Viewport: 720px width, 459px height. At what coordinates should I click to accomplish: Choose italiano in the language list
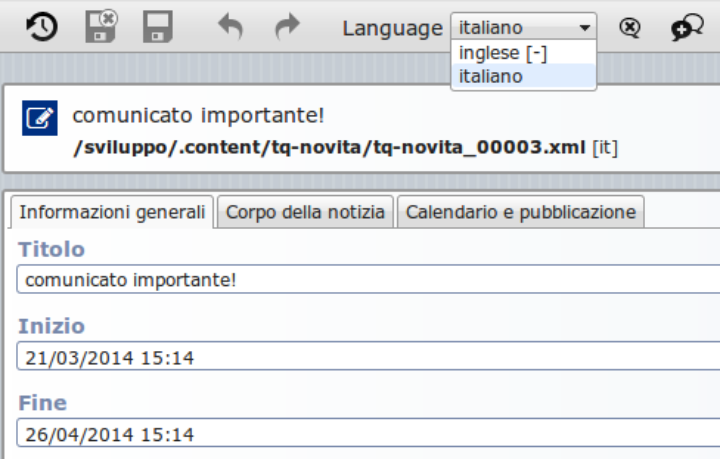524,76
